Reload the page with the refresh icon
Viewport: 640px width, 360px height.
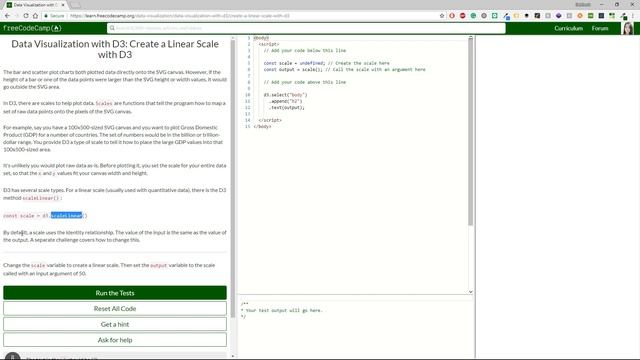coord(26,16)
